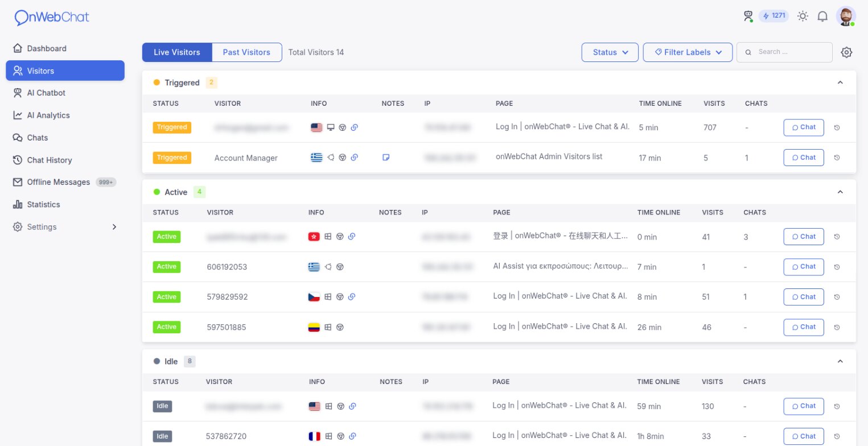Image resolution: width=868 pixels, height=446 pixels.
Task: Open history icon for visitor 597501885
Action: pos(837,327)
